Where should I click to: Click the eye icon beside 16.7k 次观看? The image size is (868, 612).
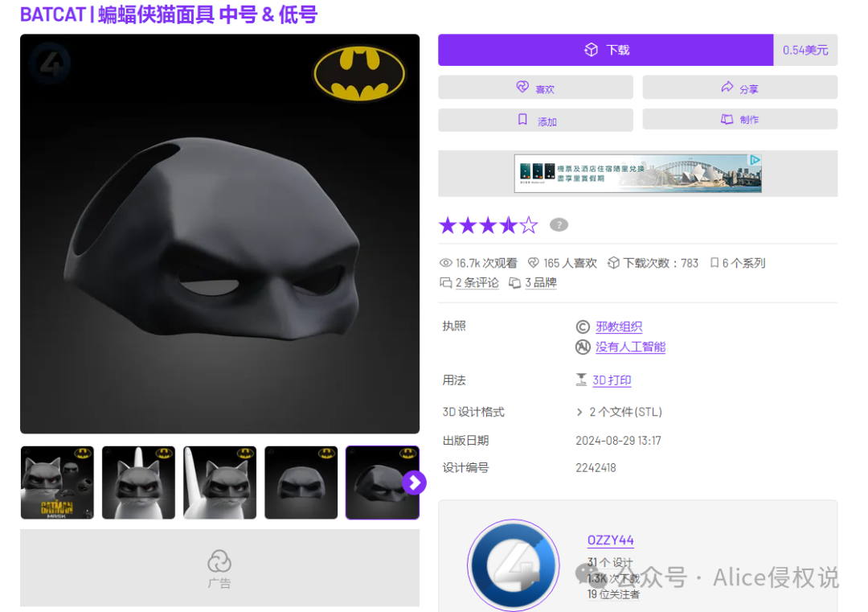pos(445,263)
